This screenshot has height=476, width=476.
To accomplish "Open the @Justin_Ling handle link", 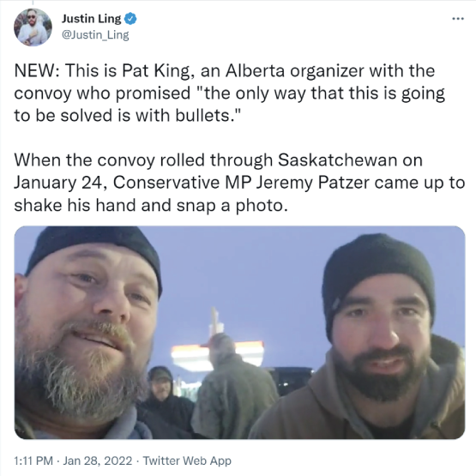I will coord(95,35).
